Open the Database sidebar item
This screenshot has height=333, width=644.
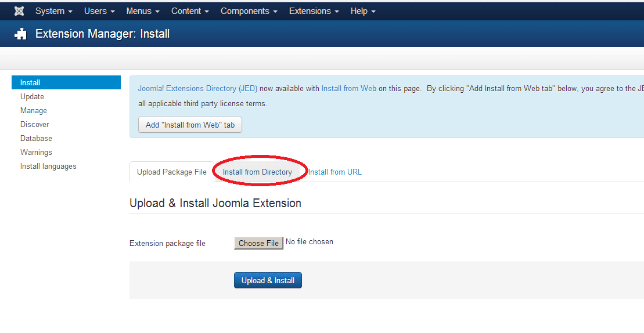(36, 138)
